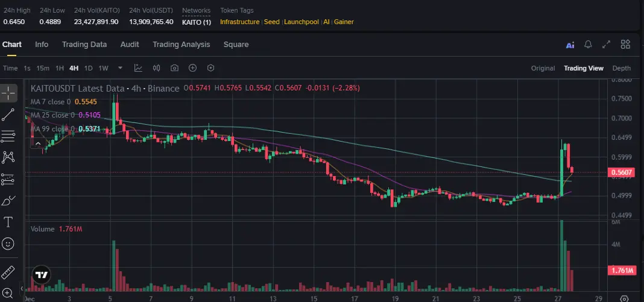Viewport: 644px width, 302px height.
Task: Select the 1s interval
Action: click(x=27, y=68)
